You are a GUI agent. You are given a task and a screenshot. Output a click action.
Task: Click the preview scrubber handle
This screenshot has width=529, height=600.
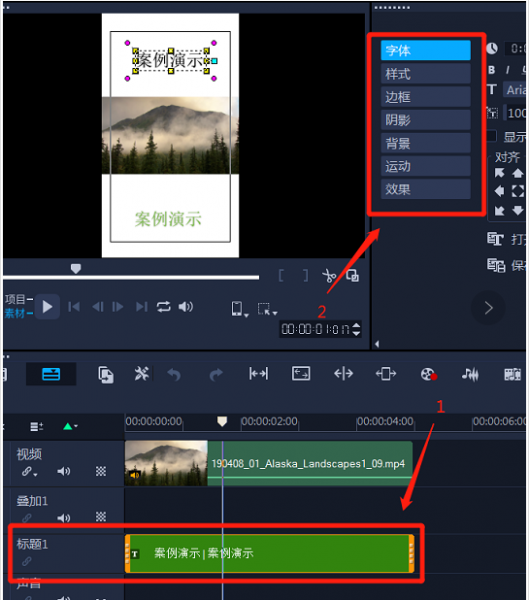point(76,269)
